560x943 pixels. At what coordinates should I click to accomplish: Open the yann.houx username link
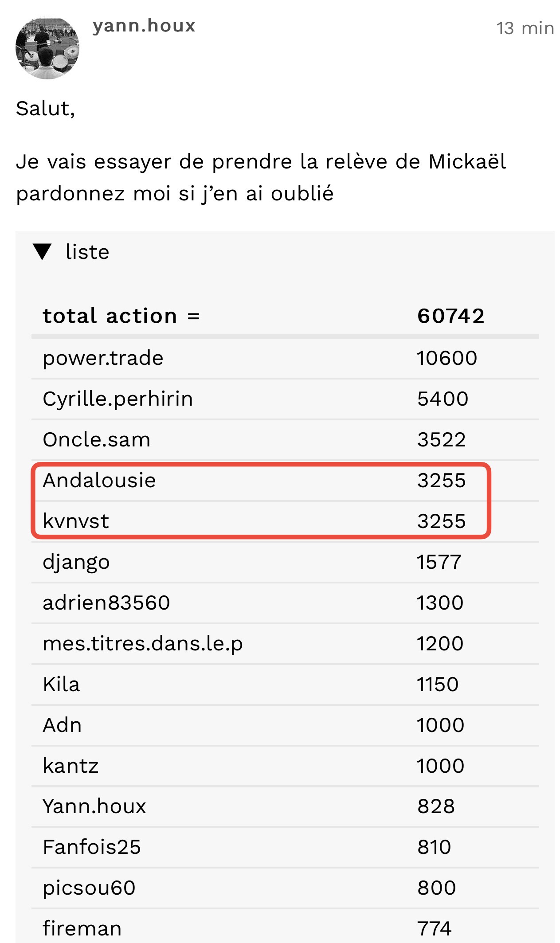click(x=144, y=26)
